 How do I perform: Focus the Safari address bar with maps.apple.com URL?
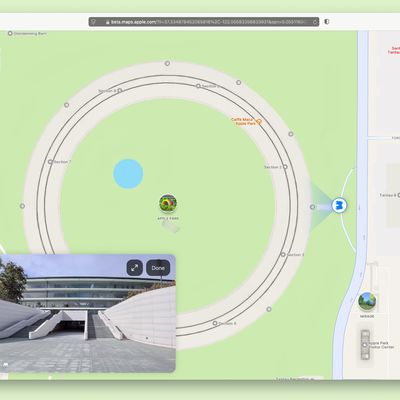[204, 22]
